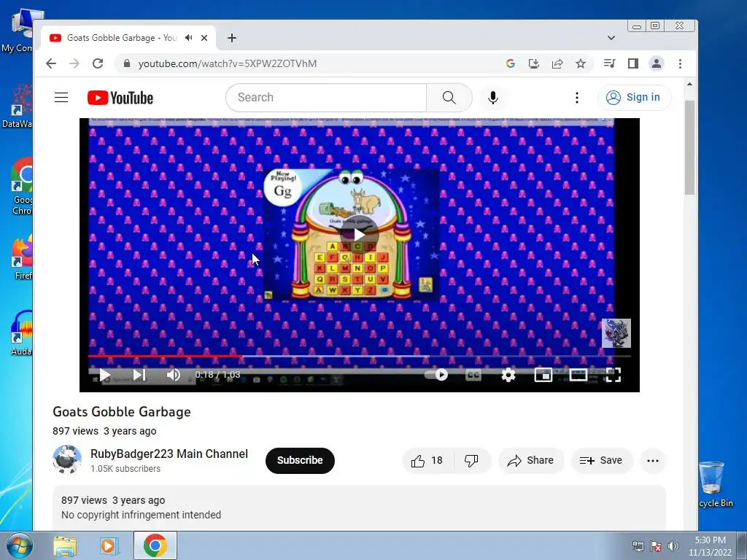Open a new Chrome tab
Viewport: 747px width, 560px height.
click(x=231, y=38)
